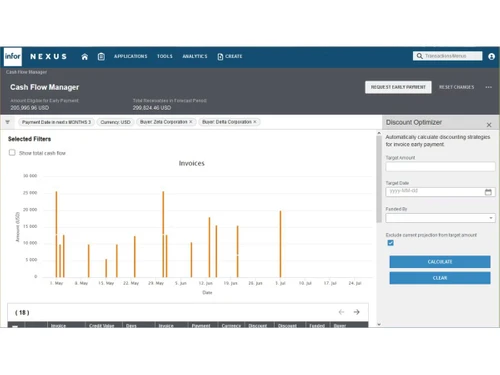The image size is (500, 375).
Task: Click the Cash Flow Manager breadcrumb
Action: [x=26, y=72]
